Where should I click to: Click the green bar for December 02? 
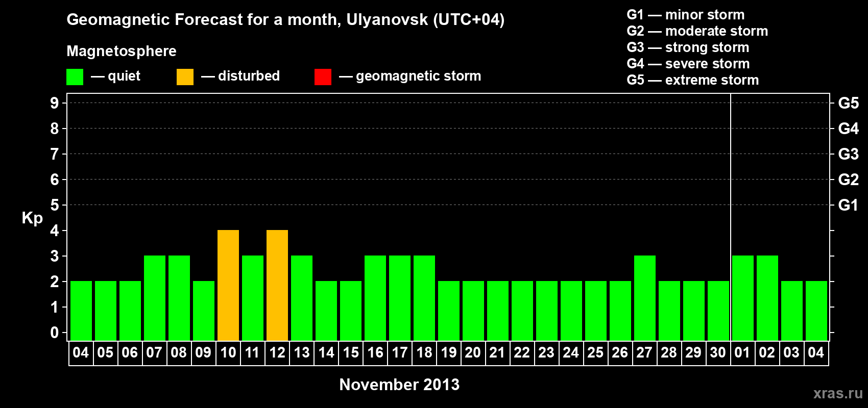767,298
